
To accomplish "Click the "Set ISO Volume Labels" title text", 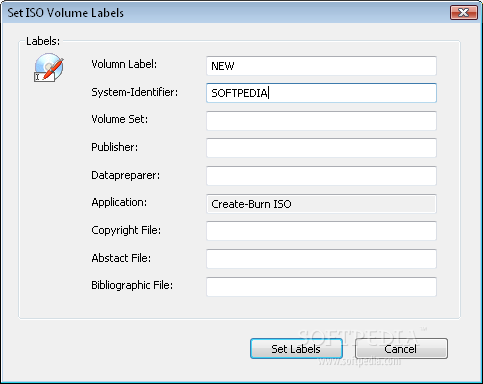I will 66,13.
